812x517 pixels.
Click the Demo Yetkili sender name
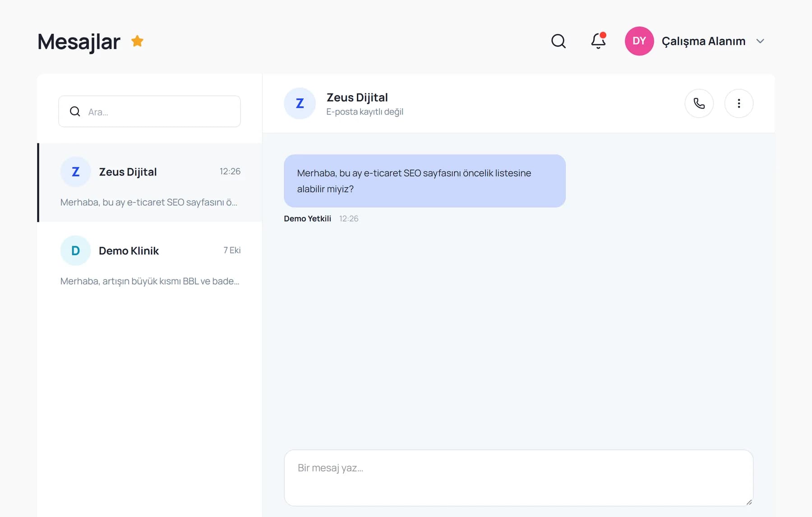click(x=307, y=219)
